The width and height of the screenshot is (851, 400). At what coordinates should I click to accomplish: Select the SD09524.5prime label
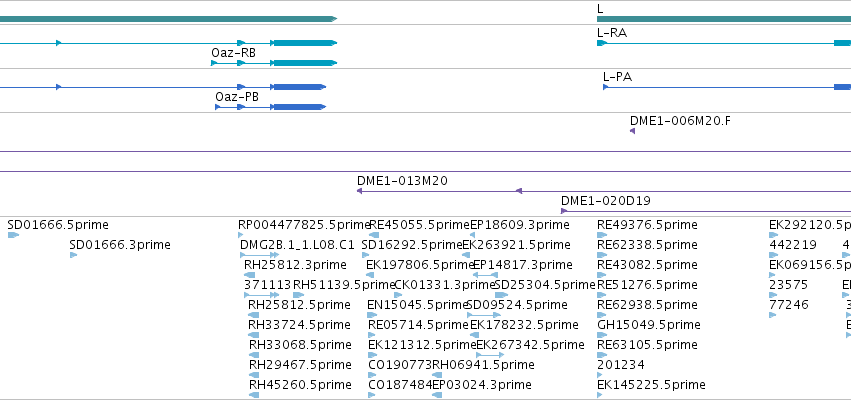tap(517, 305)
